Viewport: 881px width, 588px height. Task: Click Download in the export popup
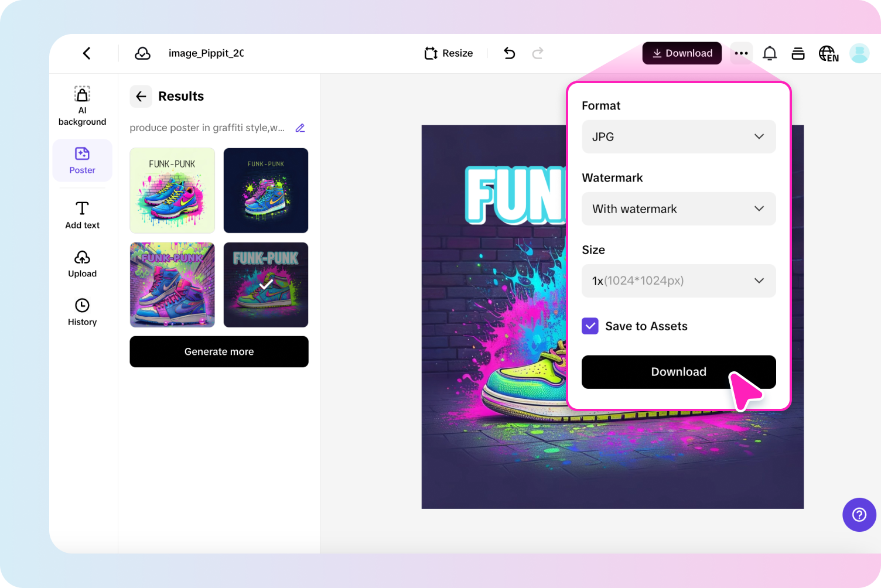click(x=678, y=372)
